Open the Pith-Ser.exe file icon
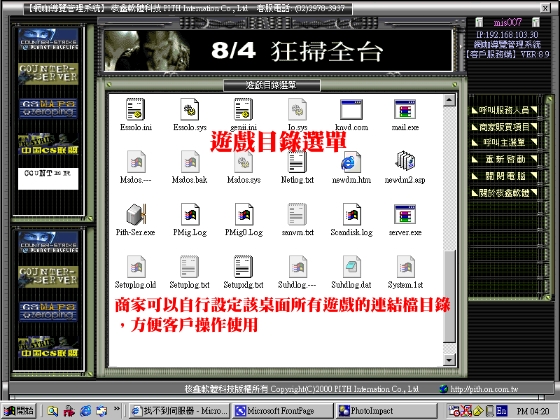Image resolution: width=560 pixels, height=420 pixels. pos(136,215)
